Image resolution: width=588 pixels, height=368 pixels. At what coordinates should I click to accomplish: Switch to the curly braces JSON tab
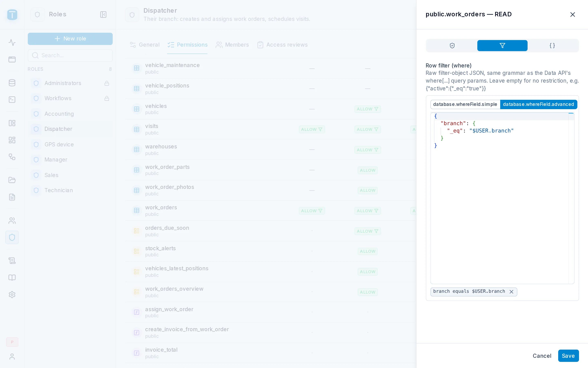tap(552, 46)
